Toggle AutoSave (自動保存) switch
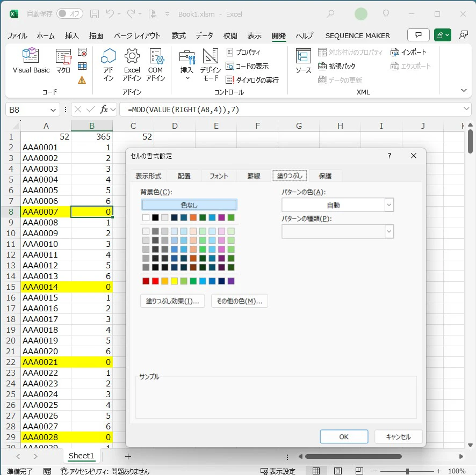Screen dimensions: 476x475 [69, 13]
